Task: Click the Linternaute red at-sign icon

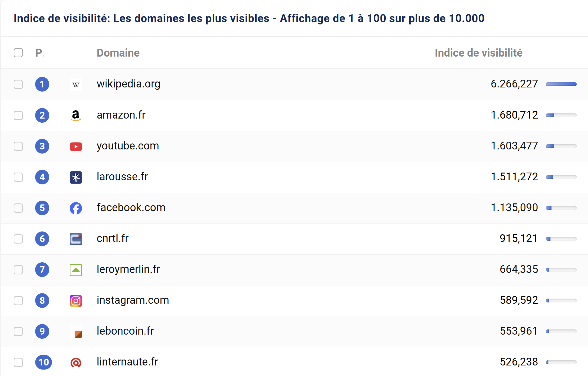Action: click(x=76, y=362)
